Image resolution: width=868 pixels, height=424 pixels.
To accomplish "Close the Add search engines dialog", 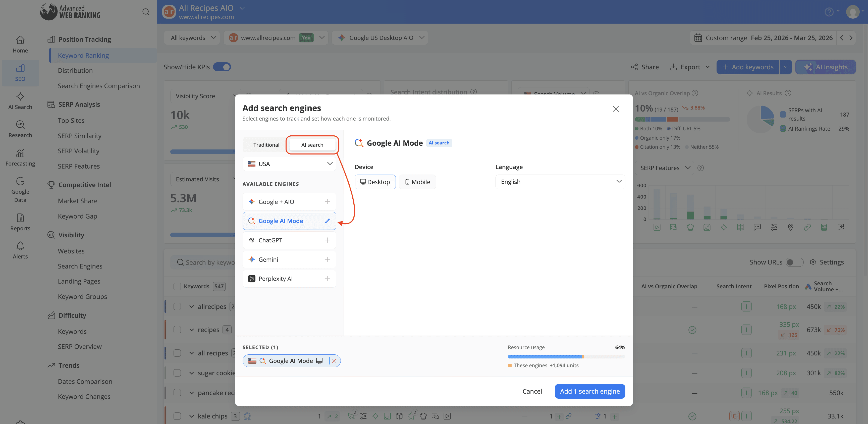I will click(x=616, y=109).
